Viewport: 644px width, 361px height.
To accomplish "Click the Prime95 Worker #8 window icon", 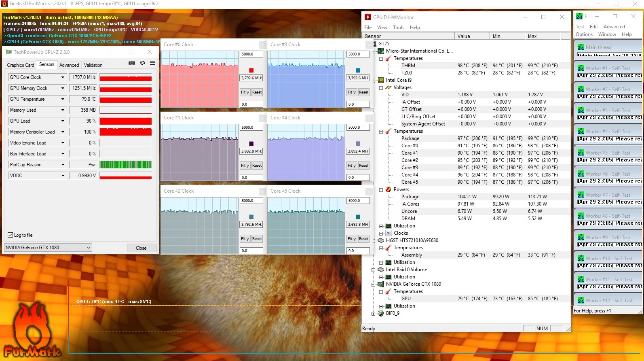I will (581, 216).
